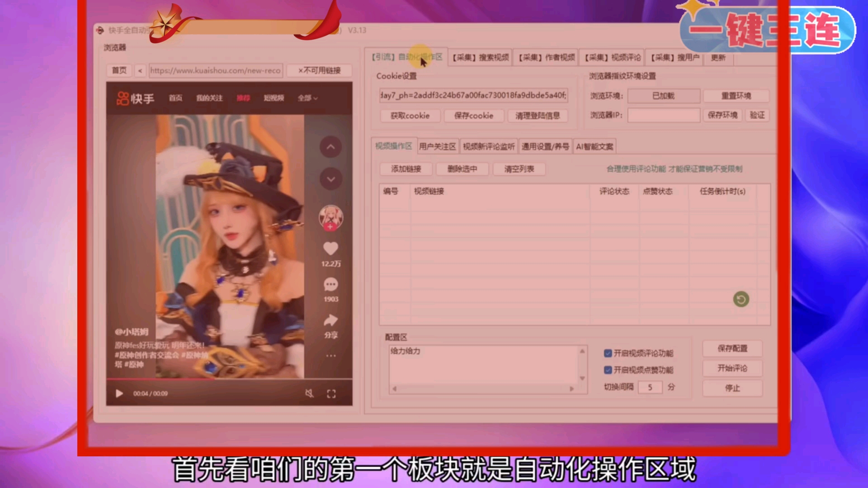Click the 开始评论 button
The image size is (868, 488).
732,368
